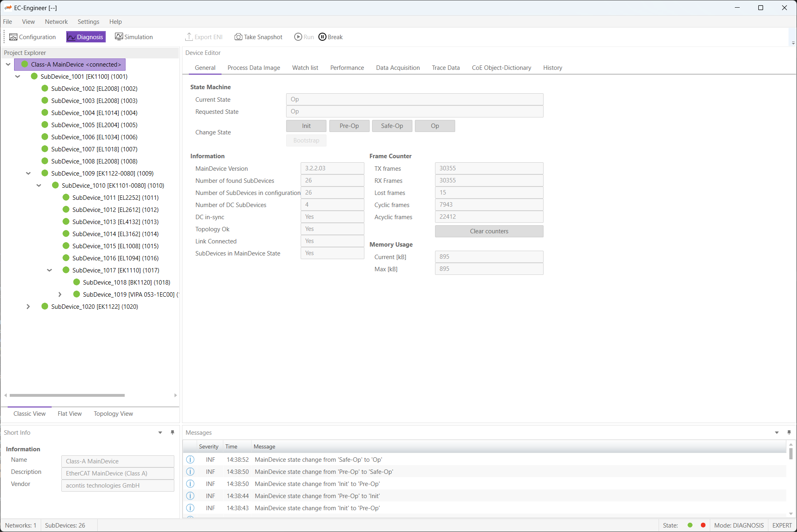
Task: Click info icon of first message row
Action: pos(190,459)
